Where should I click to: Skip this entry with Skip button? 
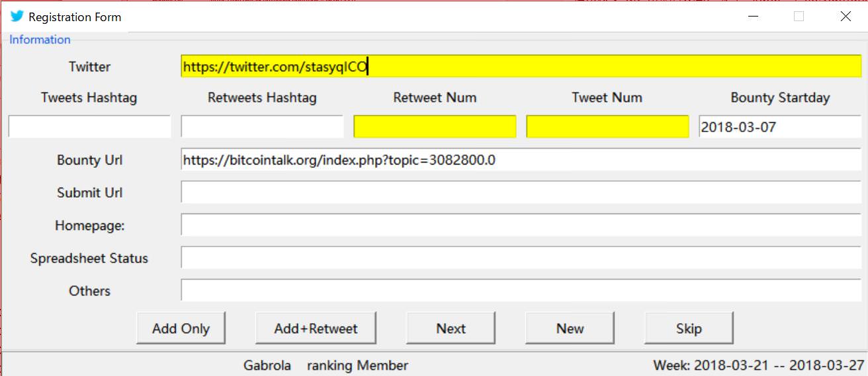pyautogui.click(x=689, y=328)
